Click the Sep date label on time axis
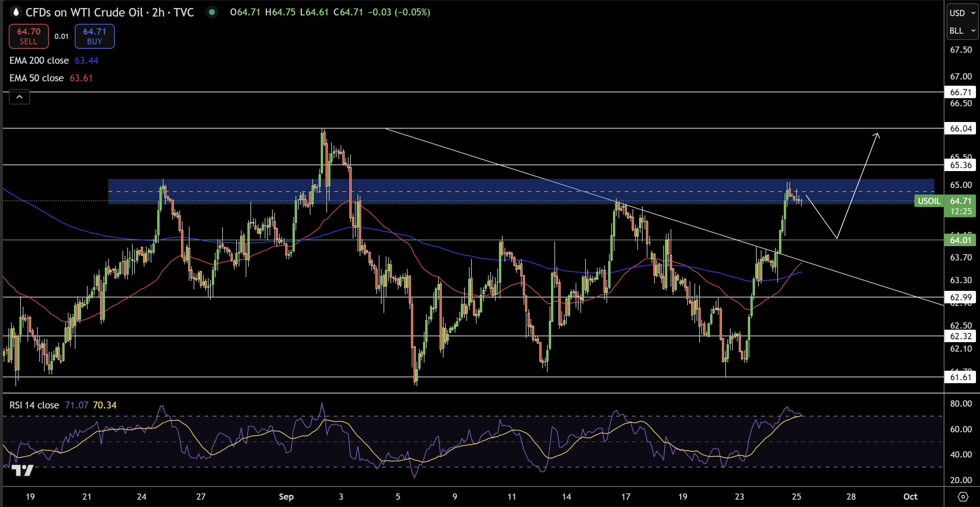Image resolution: width=980 pixels, height=507 pixels. click(x=286, y=496)
